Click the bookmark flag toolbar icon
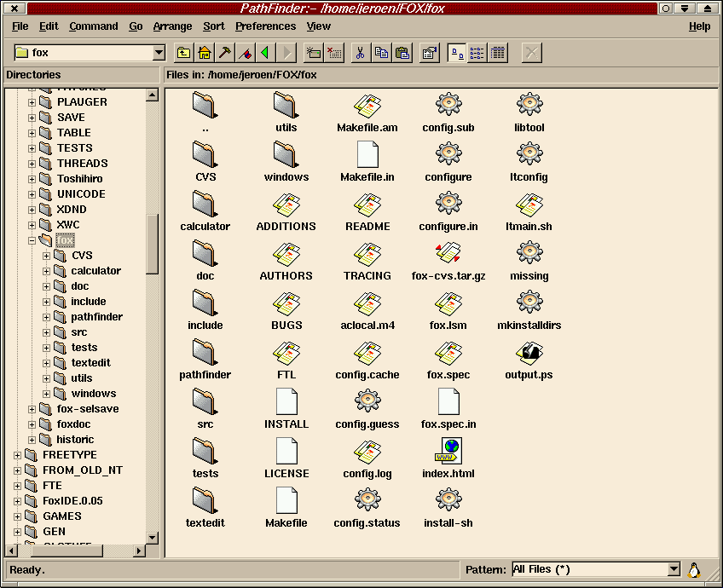The image size is (723, 588). (x=246, y=53)
